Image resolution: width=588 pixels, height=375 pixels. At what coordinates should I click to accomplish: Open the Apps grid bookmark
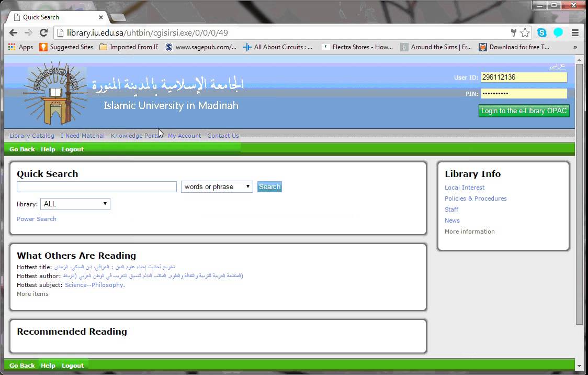[x=20, y=47]
